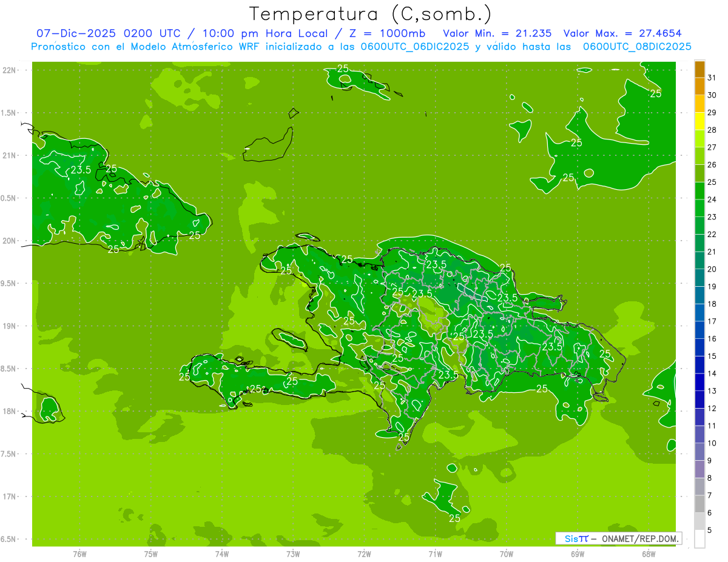Image resolution: width=728 pixels, height=562 pixels.
Task: Click the white colorbar segment below 5
Action: (699, 539)
